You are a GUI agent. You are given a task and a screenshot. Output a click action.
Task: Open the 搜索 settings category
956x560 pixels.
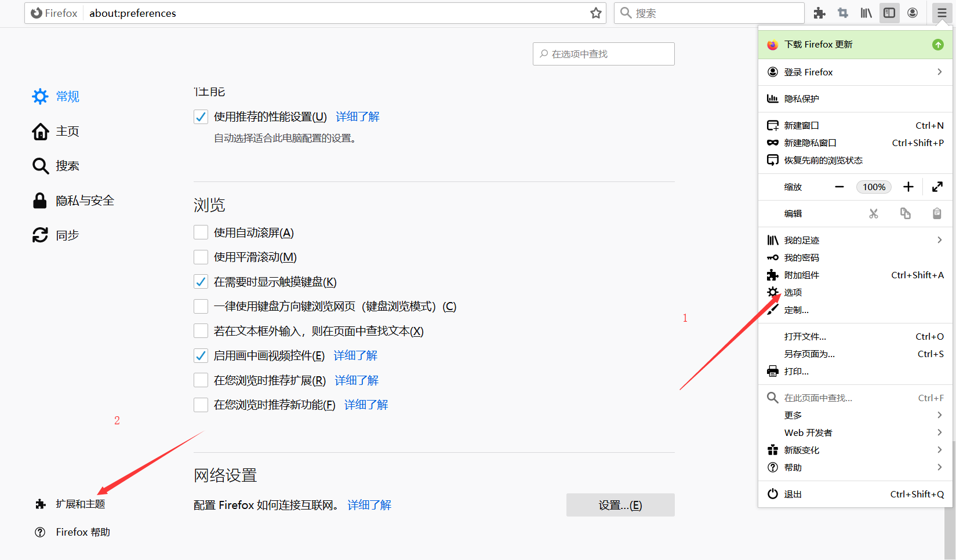(x=56, y=166)
